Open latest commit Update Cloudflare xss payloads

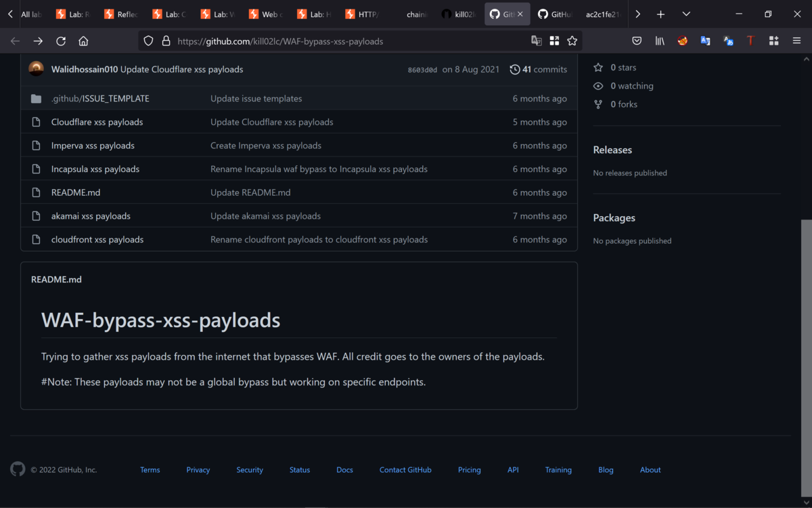tap(182, 69)
